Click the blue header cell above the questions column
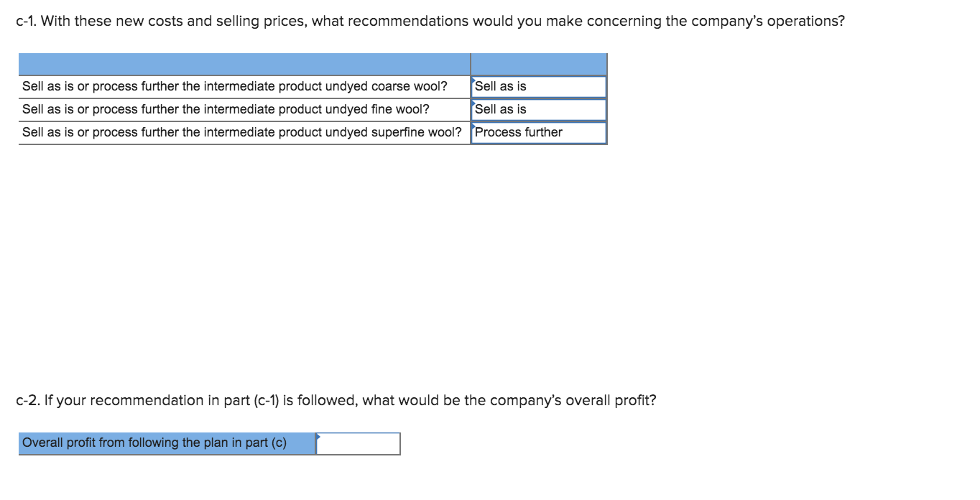The image size is (980, 500). coord(244,64)
